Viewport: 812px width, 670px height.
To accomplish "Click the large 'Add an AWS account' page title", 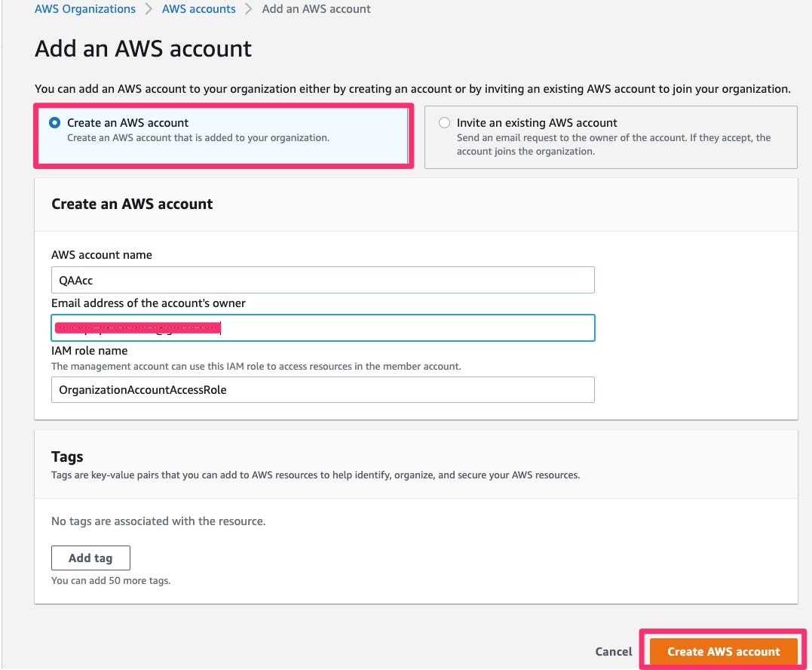I will click(143, 49).
